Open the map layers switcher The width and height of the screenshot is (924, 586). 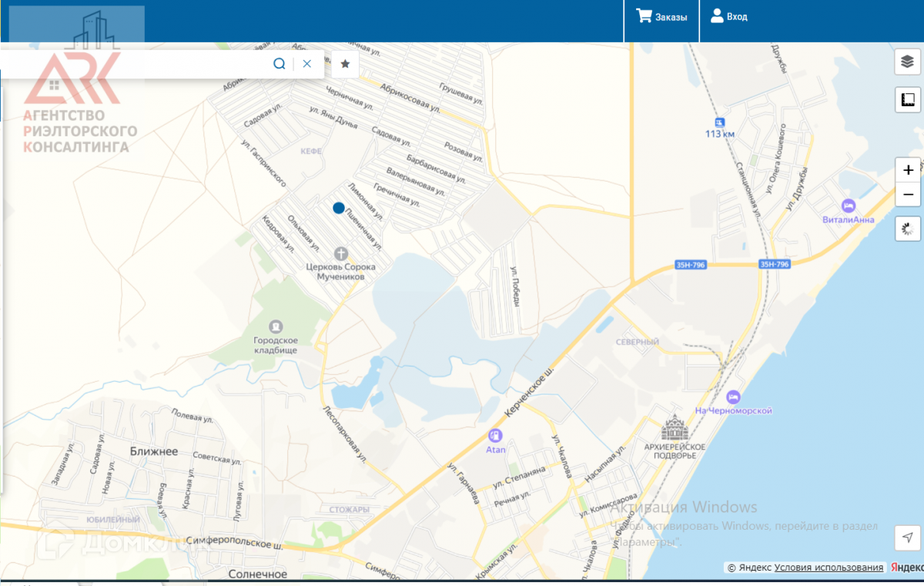(907, 62)
